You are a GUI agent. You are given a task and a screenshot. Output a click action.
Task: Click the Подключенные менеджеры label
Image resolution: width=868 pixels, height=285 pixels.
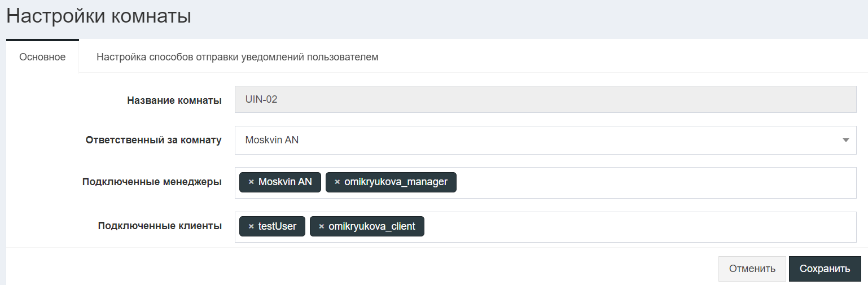[x=152, y=182]
